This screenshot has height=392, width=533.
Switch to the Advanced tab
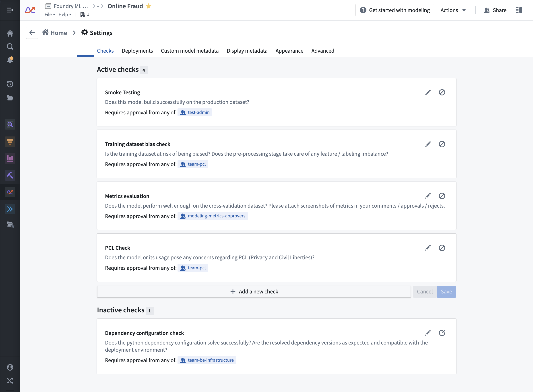click(x=323, y=51)
